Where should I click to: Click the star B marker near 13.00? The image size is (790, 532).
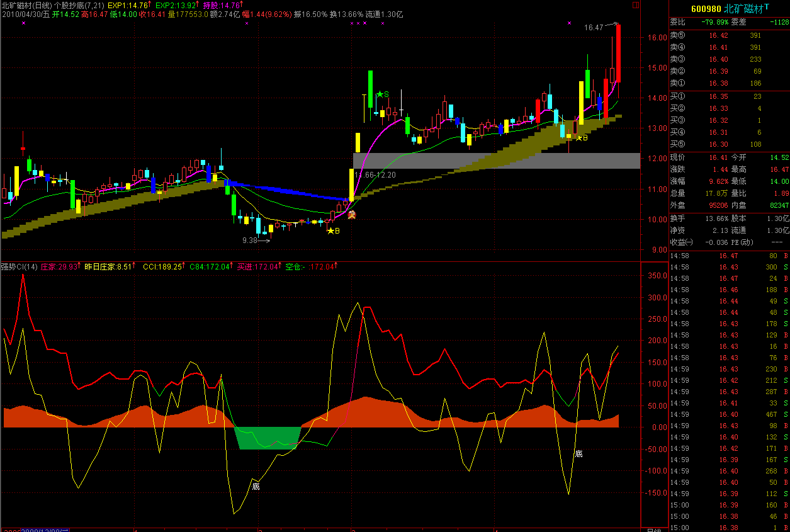[x=582, y=137]
